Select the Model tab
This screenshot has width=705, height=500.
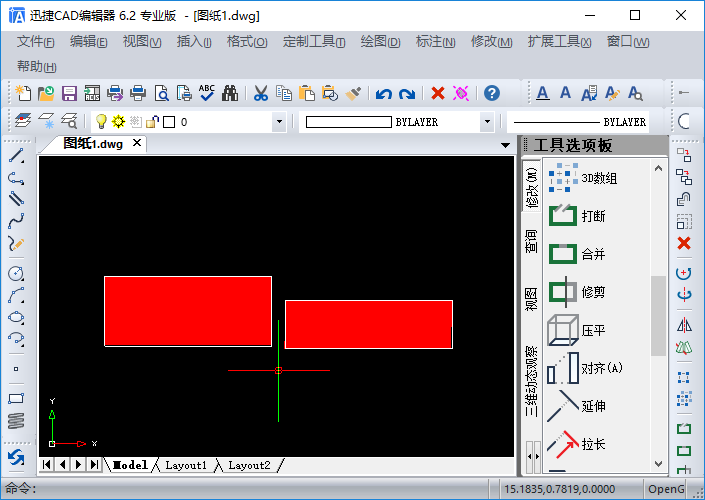click(130, 465)
